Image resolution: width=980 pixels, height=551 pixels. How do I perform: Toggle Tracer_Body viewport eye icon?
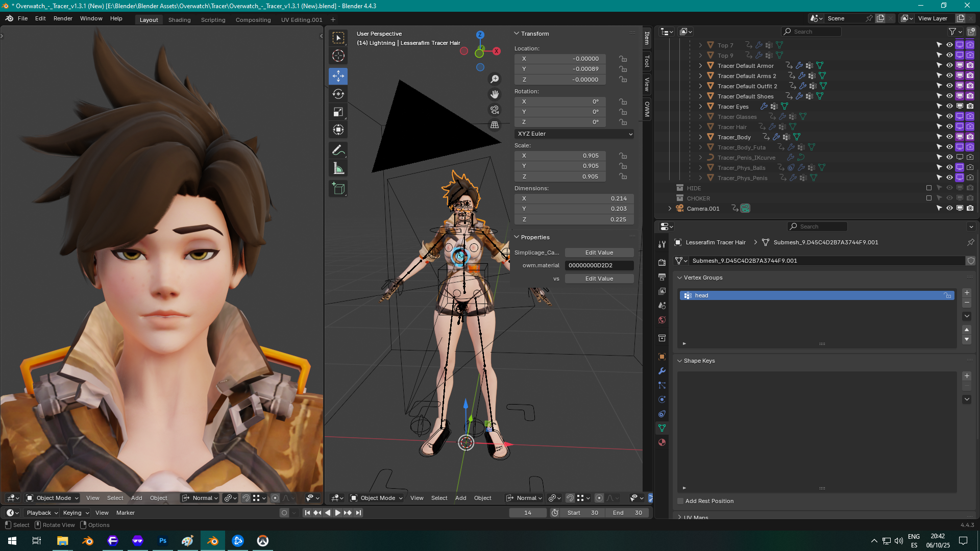[x=949, y=137]
